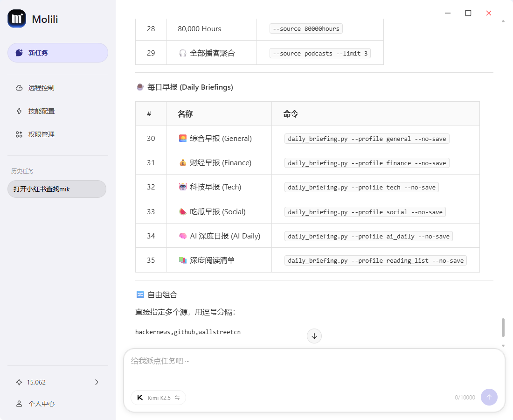Click the send arrow button
This screenshot has height=420, width=513.
[489, 397]
